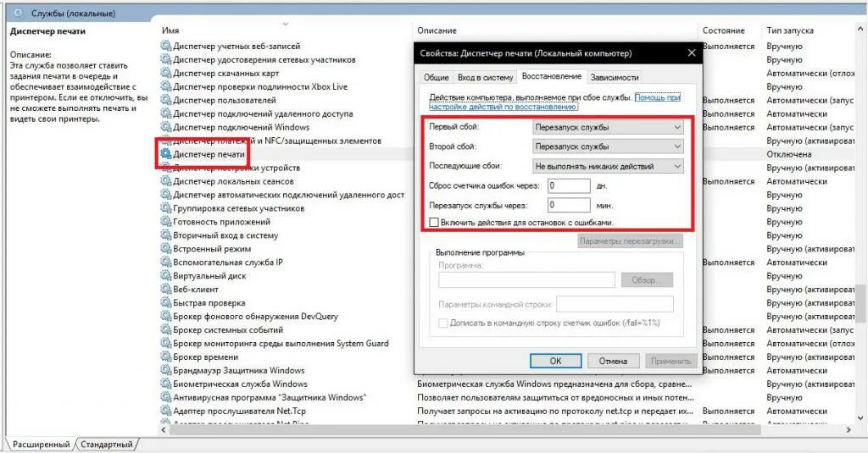This screenshot has height=453, width=868.
Task: Click gear icon of Группировка сетевых участников
Action: (x=166, y=208)
